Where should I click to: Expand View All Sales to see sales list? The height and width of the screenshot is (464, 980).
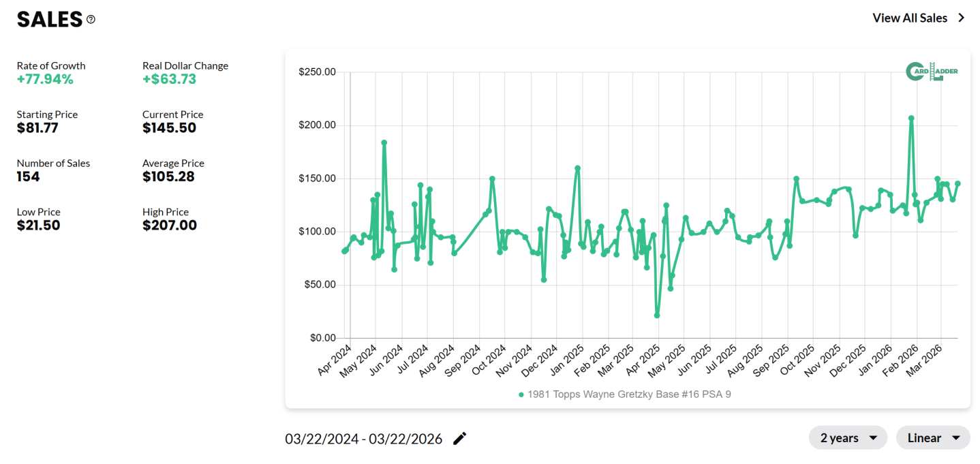(x=910, y=18)
